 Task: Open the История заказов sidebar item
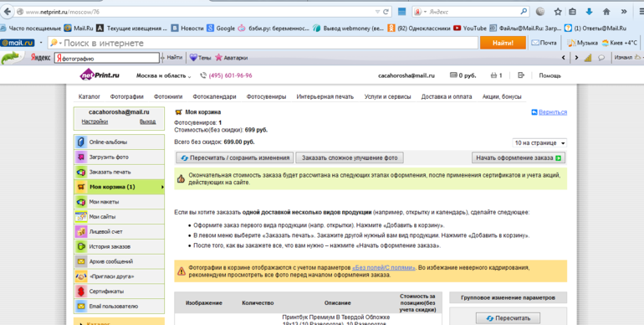coord(119,246)
